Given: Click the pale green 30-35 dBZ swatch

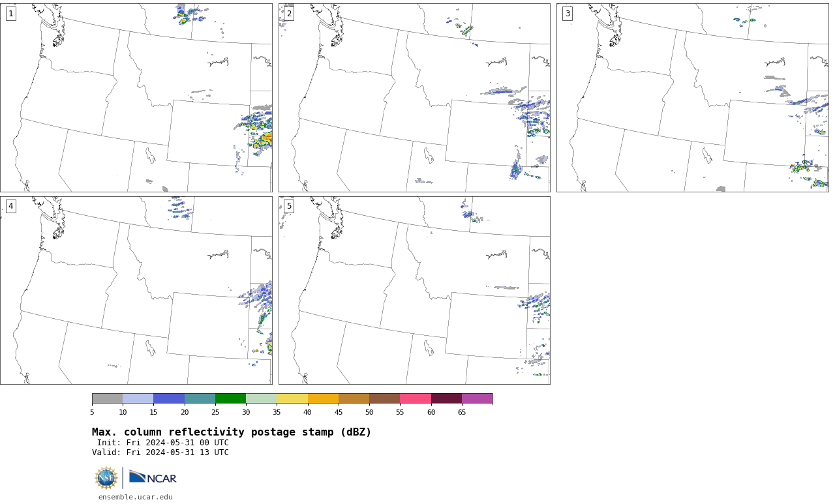Looking at the screenshot, I should [x=261, y=398].
